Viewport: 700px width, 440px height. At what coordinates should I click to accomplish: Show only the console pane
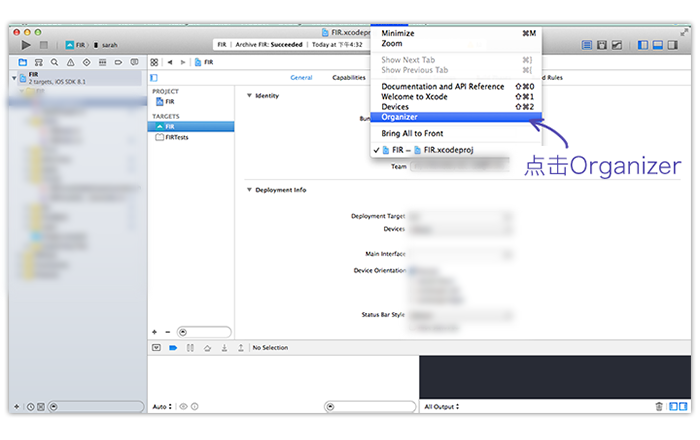coord(683,407)
